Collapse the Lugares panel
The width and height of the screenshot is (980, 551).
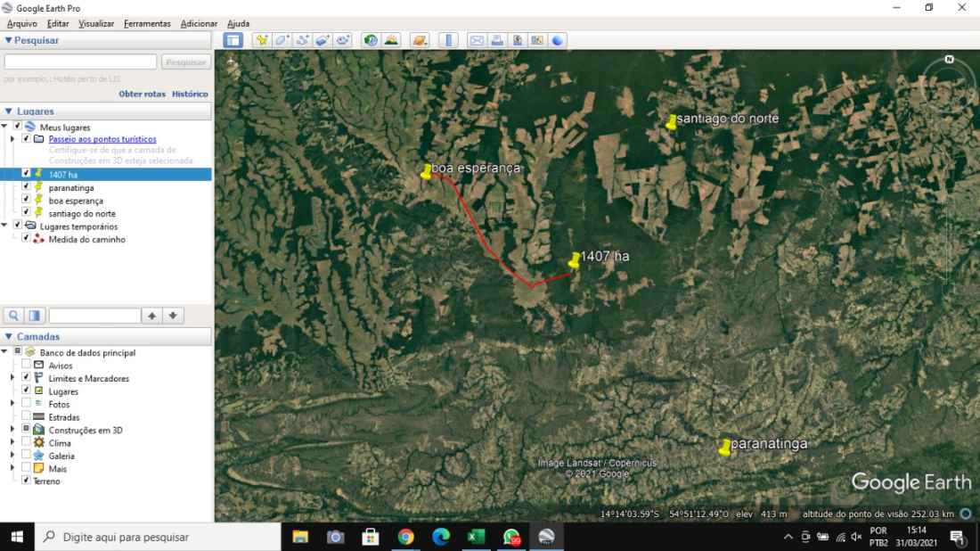point(9,111)
